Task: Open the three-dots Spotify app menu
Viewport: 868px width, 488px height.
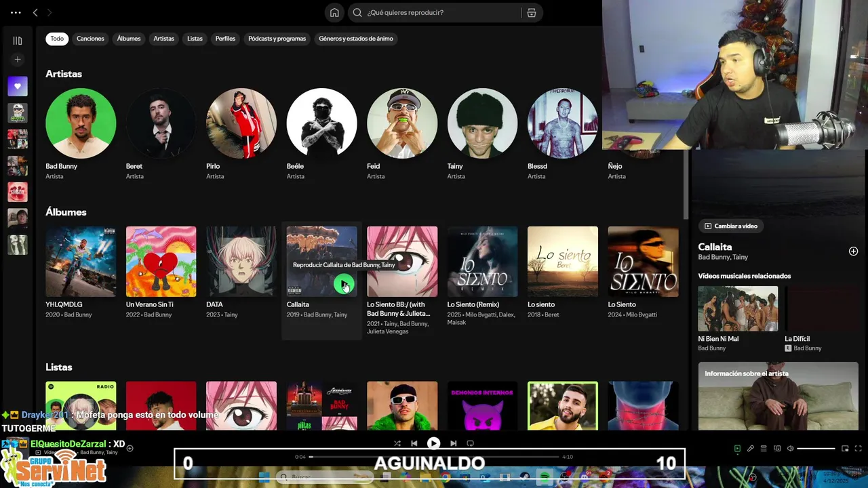Action: [16, 12]
